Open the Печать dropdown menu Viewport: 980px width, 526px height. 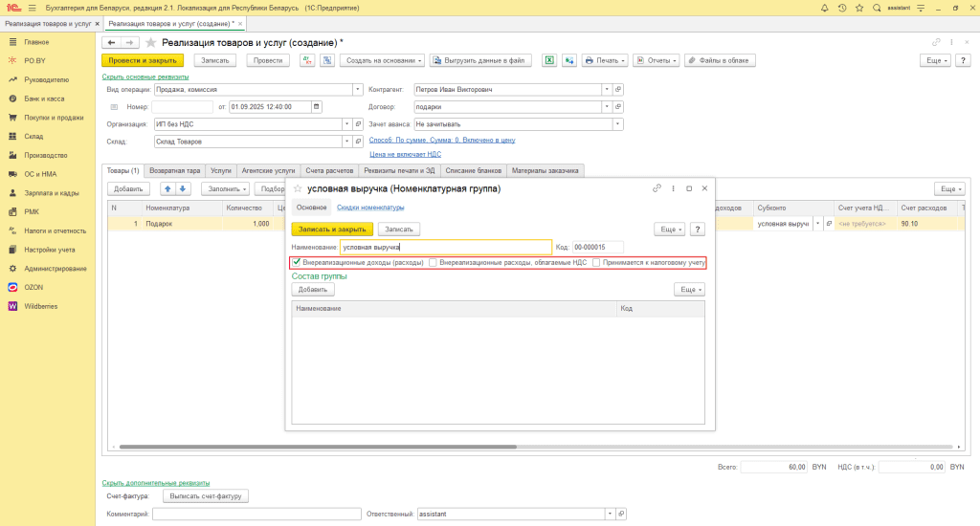605,60
